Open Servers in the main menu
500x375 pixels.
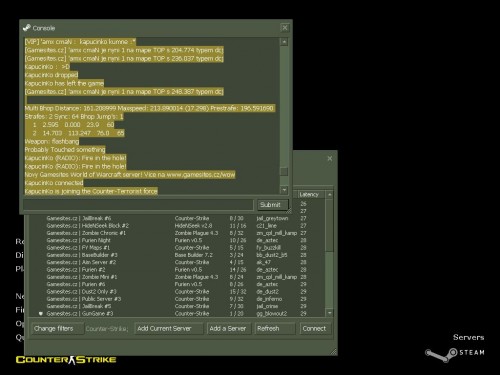coord(468,337)
